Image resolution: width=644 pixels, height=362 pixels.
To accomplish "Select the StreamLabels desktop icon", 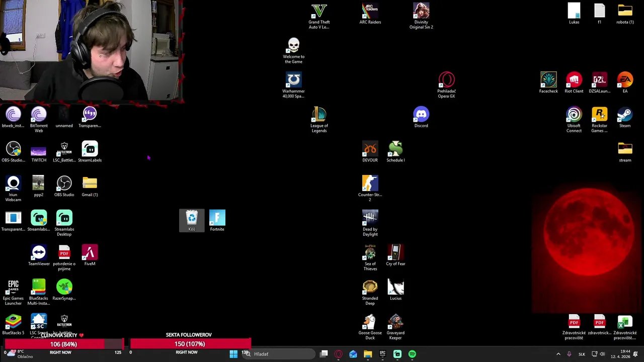I will pyautogui.click(x=90, y=152).
